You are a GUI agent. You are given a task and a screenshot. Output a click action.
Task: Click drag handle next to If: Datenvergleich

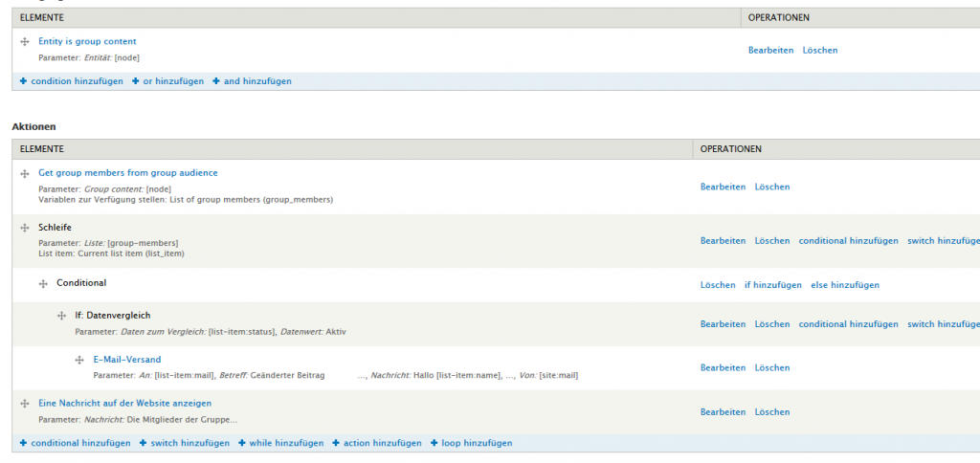click(x=61, y=315)
